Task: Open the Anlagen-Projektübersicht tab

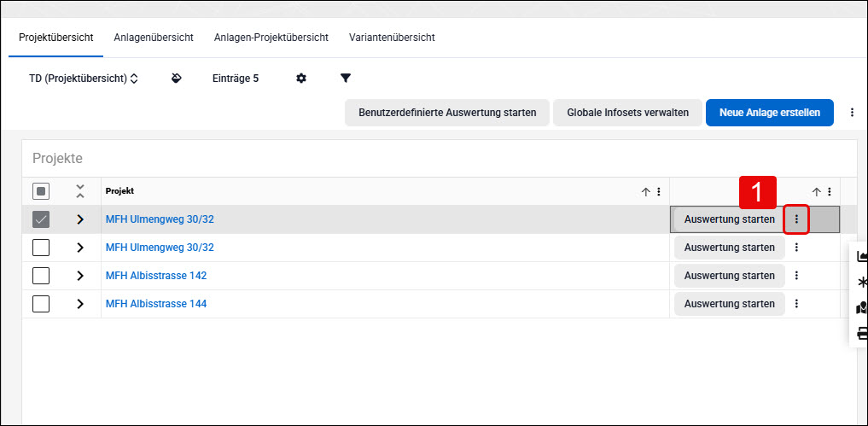Action: point(271,38)
